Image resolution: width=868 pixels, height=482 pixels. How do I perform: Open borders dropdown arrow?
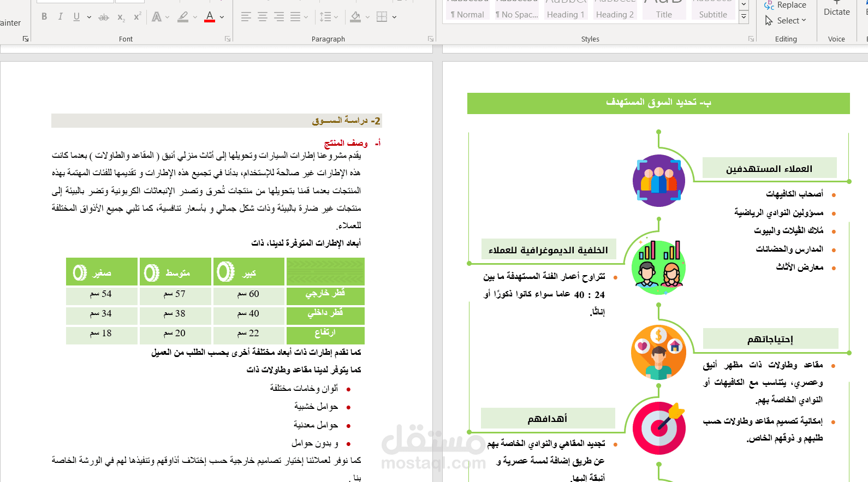[394, 17]
